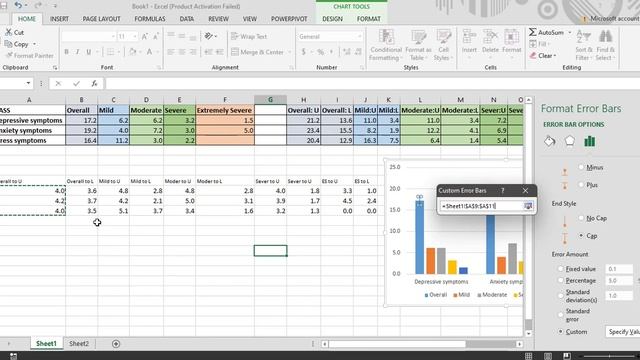Expand the Copy dropdown arrow

pos(34,44)
